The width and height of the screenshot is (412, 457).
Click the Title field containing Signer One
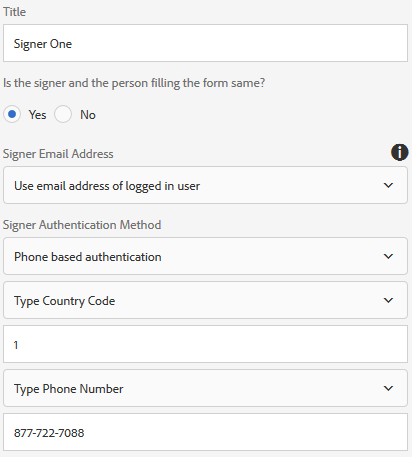205,43
